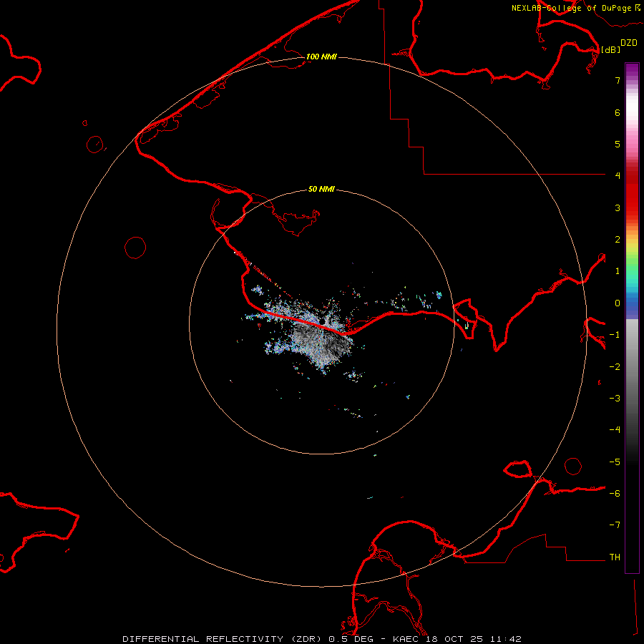The image size is (644, 644).
Task: Click the -1 dB scale label
Action: point(615,335)
